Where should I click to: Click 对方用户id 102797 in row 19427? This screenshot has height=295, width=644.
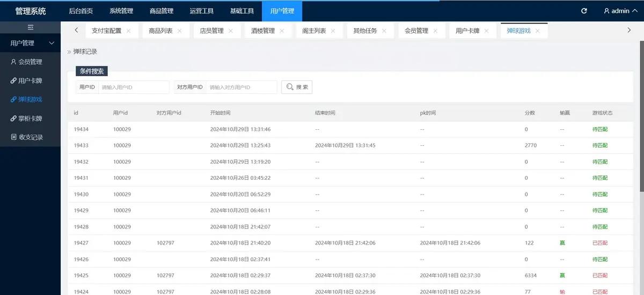[165, 243]
